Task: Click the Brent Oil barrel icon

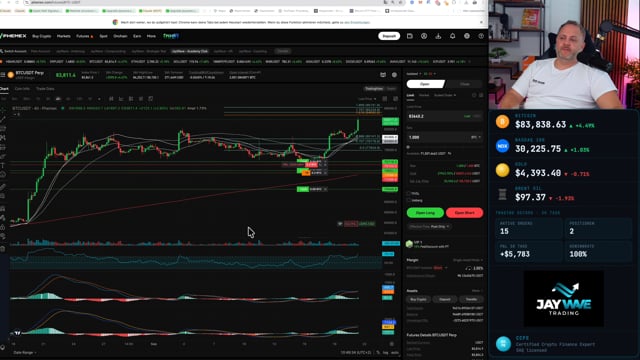Action: (502, 195)
